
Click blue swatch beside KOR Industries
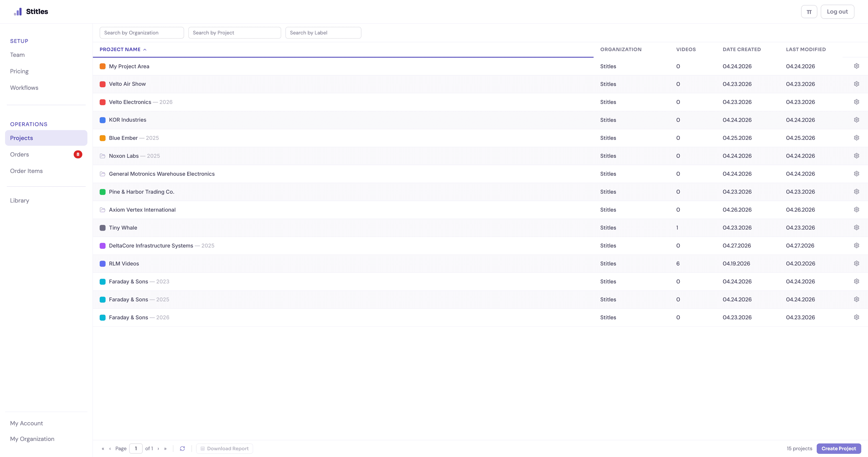coord(102,120)
